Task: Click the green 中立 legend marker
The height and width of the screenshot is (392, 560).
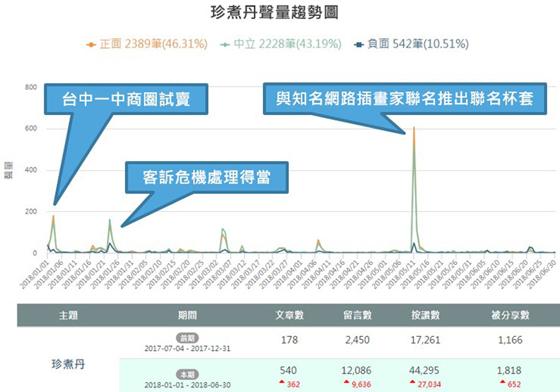Action: [226, 44]
